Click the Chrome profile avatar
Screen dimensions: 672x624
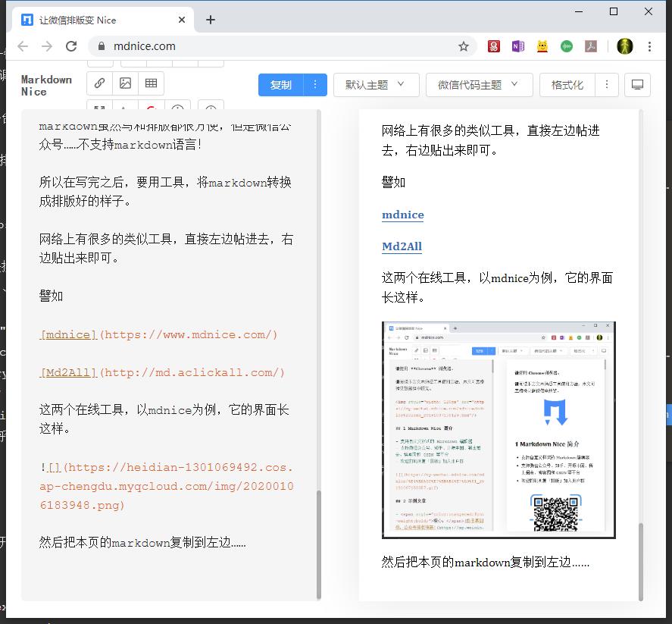coord(625,46)
